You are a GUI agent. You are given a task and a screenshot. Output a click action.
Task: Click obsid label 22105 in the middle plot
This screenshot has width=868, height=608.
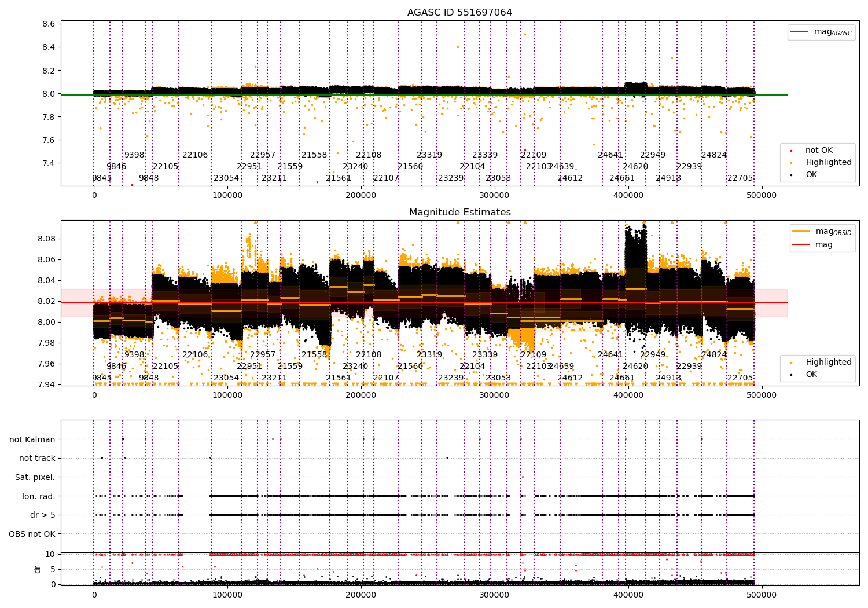point(165,367)
